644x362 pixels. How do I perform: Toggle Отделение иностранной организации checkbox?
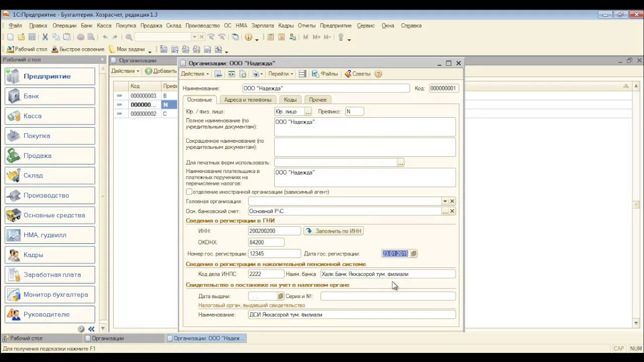[189, 192]
